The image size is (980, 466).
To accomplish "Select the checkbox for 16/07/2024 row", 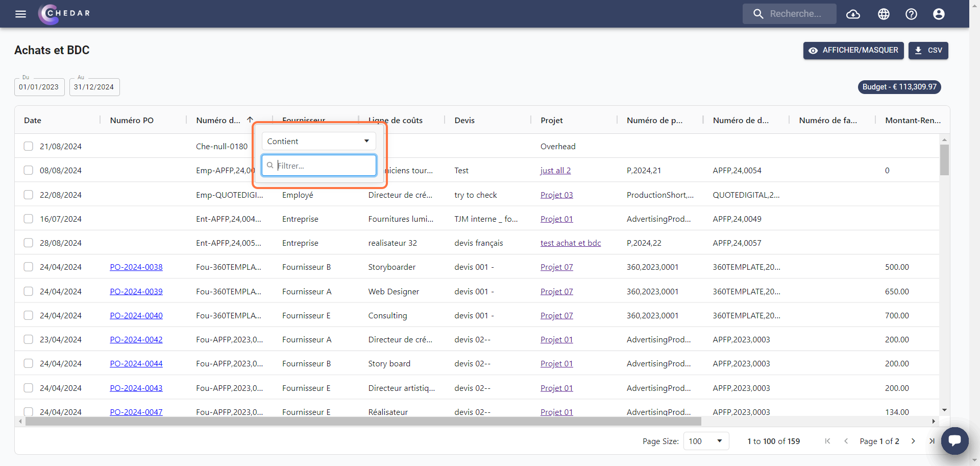I will [29, 219].
